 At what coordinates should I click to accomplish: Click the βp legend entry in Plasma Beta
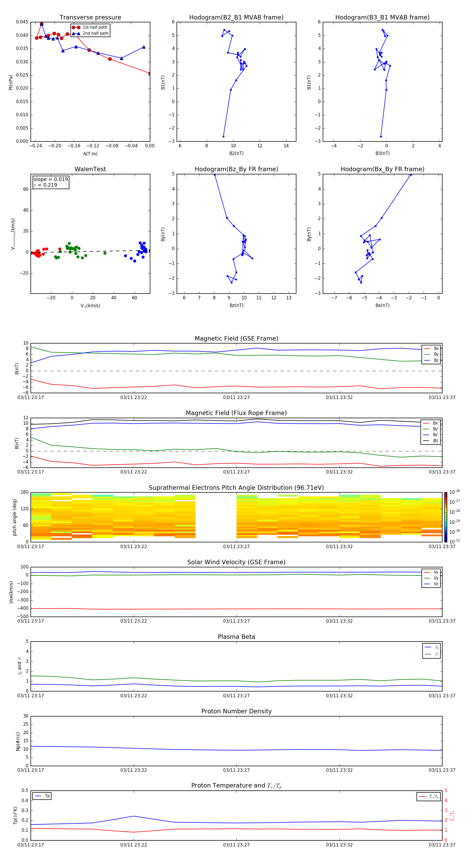[431, 647]
